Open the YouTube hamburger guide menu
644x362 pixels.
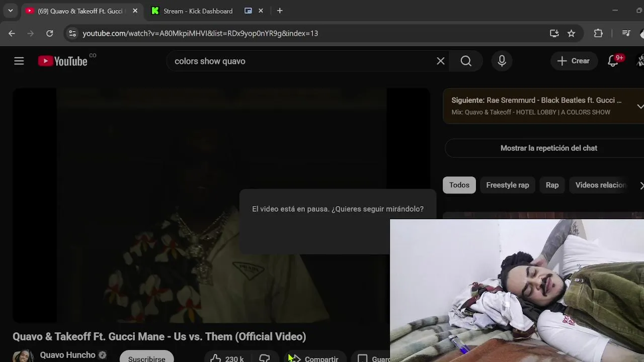19,61
